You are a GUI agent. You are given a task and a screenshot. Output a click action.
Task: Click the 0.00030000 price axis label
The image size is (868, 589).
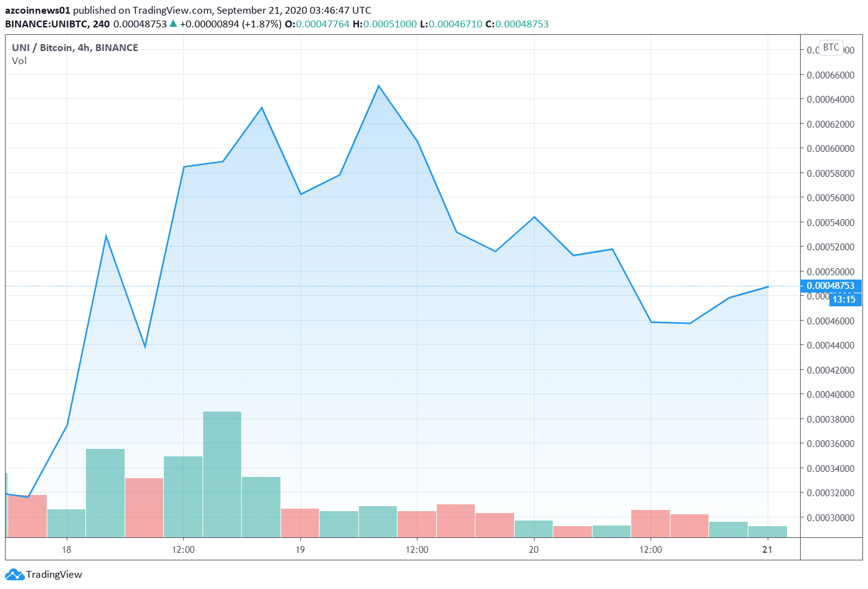click(x=830, y=517)
